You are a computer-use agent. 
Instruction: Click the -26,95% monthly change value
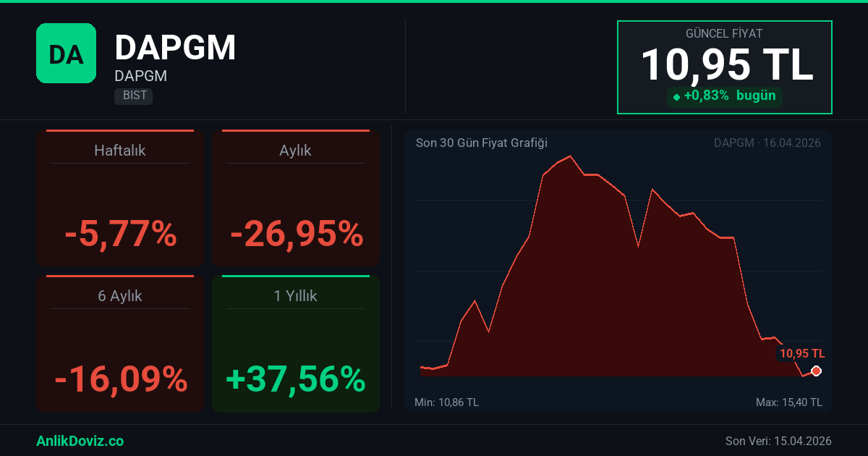coord(296,234)
